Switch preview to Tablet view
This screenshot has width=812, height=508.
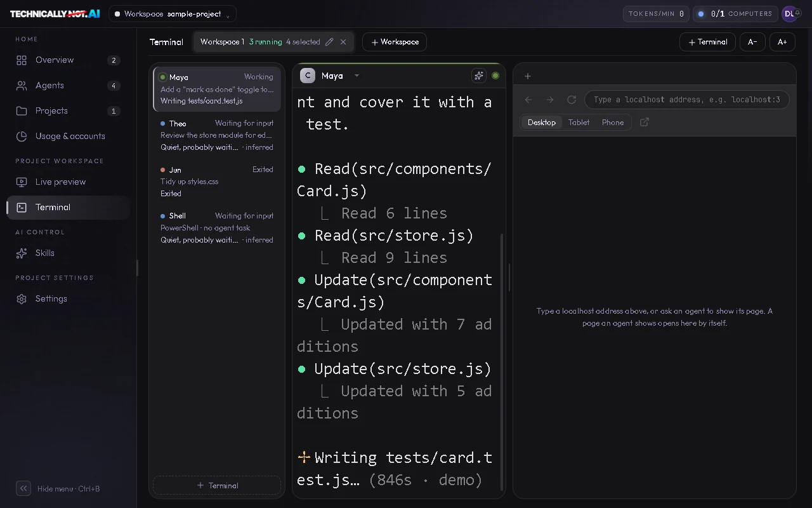(x=579, y=123)
